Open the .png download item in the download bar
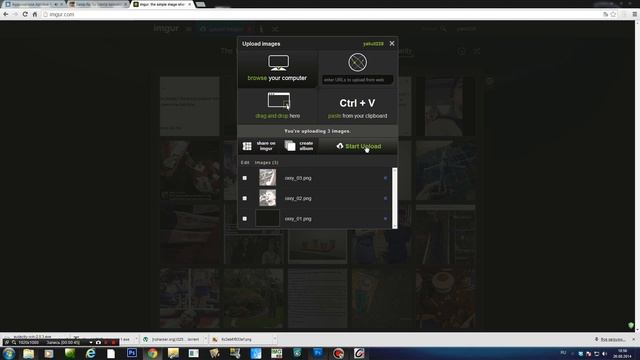This screenshot has height=360, width=640. point(241,339)
